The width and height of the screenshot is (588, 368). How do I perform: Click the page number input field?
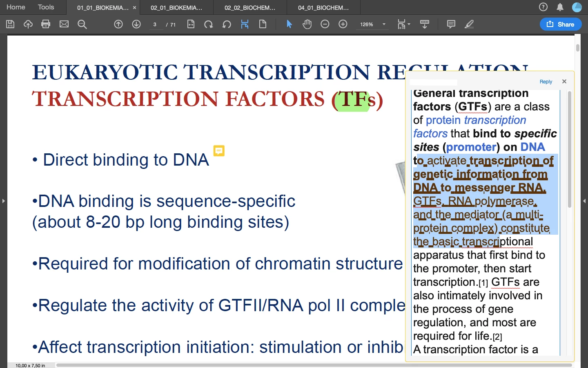pyautogui.click(x=155, y=25)
